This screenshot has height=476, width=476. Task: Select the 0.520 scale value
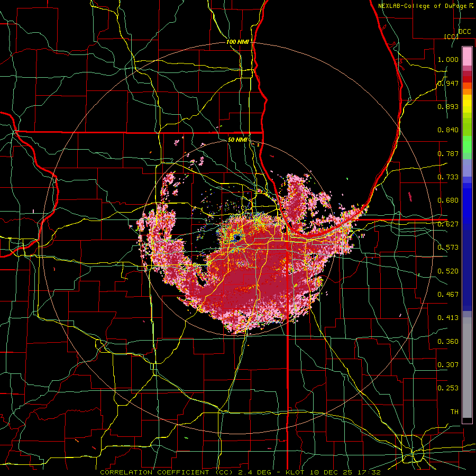point(448,271)
